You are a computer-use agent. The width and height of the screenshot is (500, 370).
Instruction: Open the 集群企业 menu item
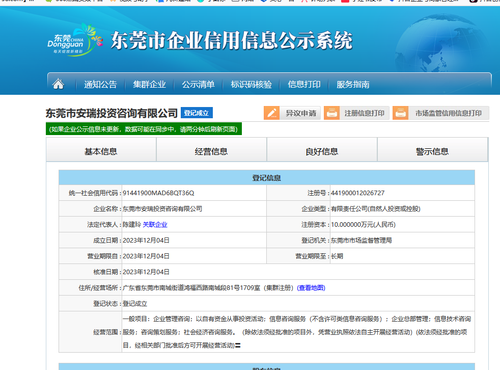[149, 84]
